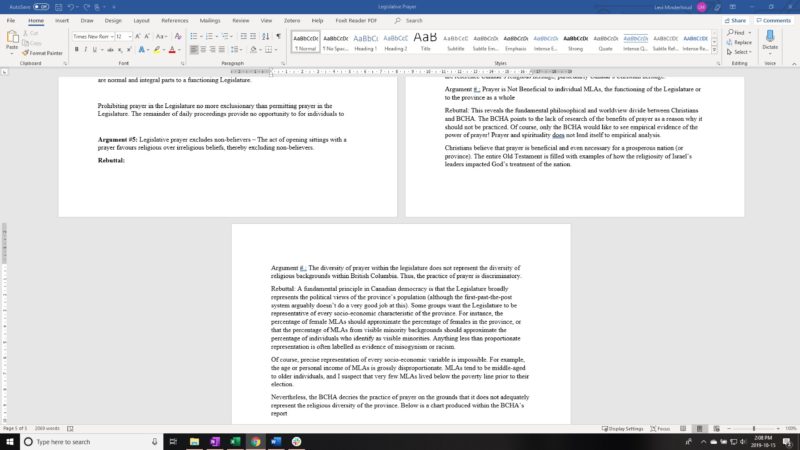Switch to the Layout tab
The image size is (800, 450).
point(142,20)
